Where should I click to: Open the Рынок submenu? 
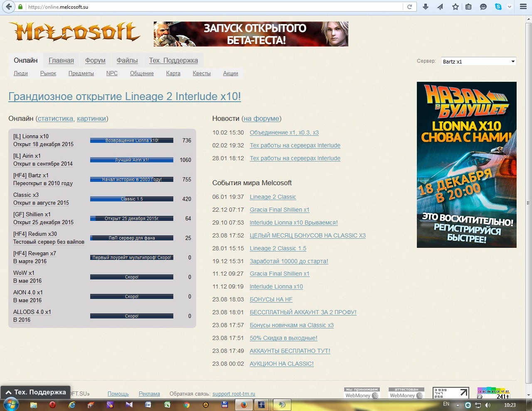click(48, 73)
